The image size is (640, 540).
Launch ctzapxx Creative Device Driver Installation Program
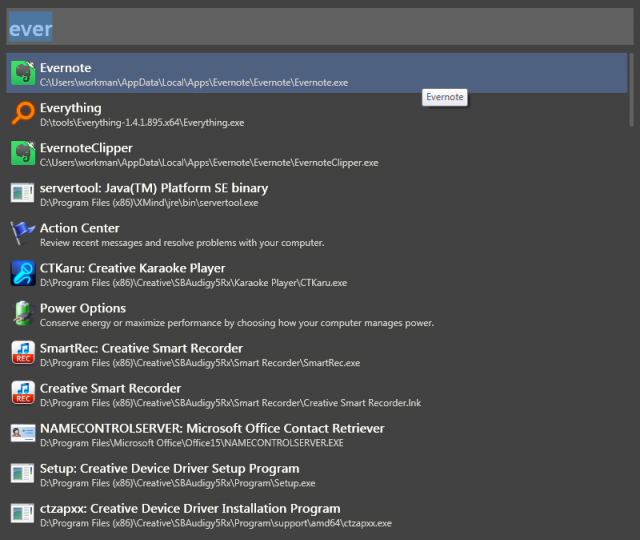point(189,508)
